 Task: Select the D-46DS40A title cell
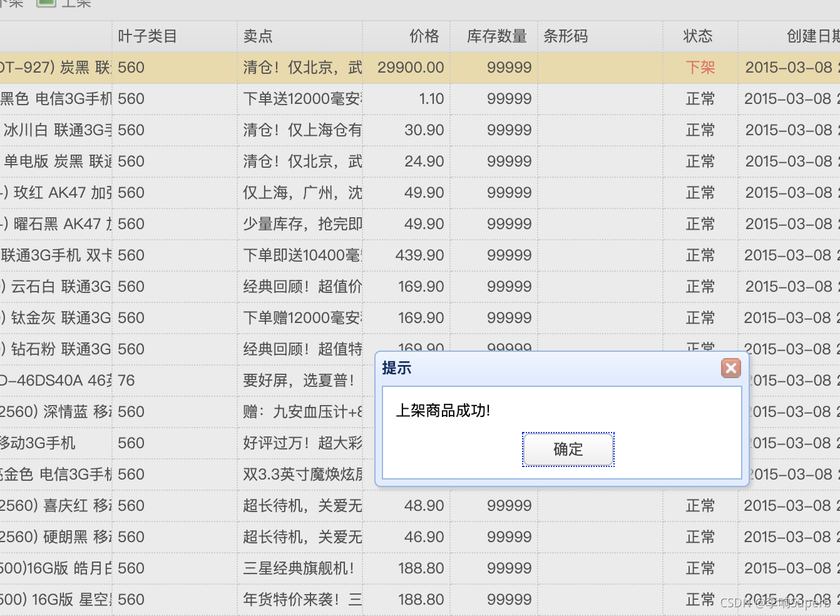click(56, 381)
